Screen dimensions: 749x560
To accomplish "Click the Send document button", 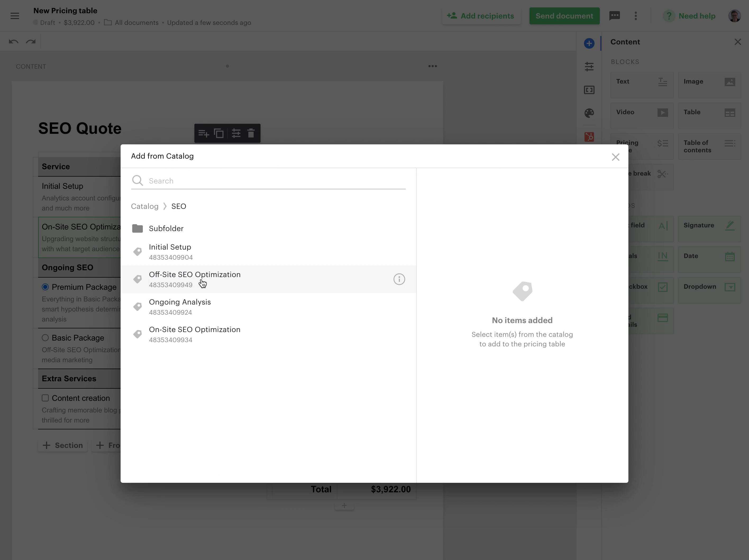I will 564,16.
